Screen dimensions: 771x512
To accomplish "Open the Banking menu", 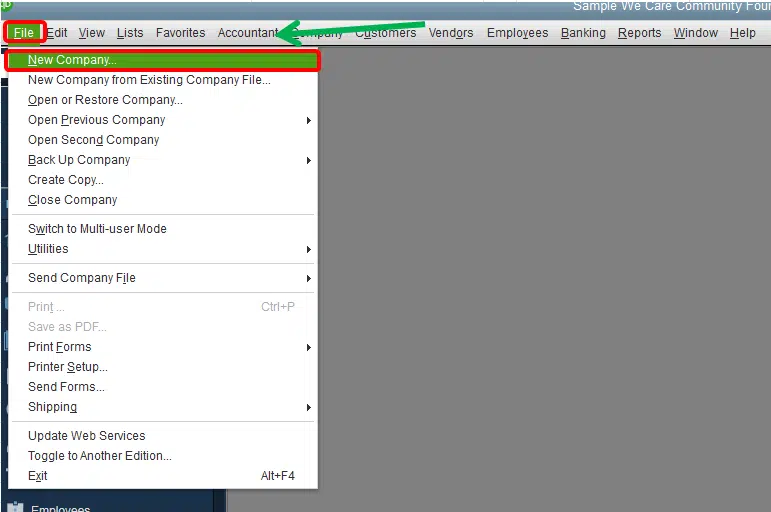I will (583, 33).
